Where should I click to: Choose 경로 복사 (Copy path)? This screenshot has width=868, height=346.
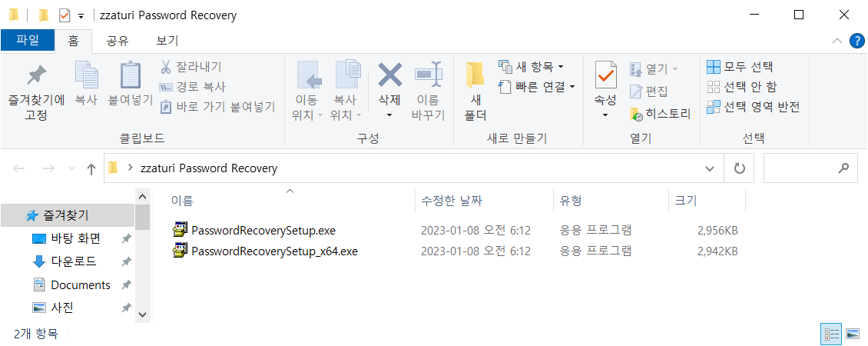coord(193,87)
